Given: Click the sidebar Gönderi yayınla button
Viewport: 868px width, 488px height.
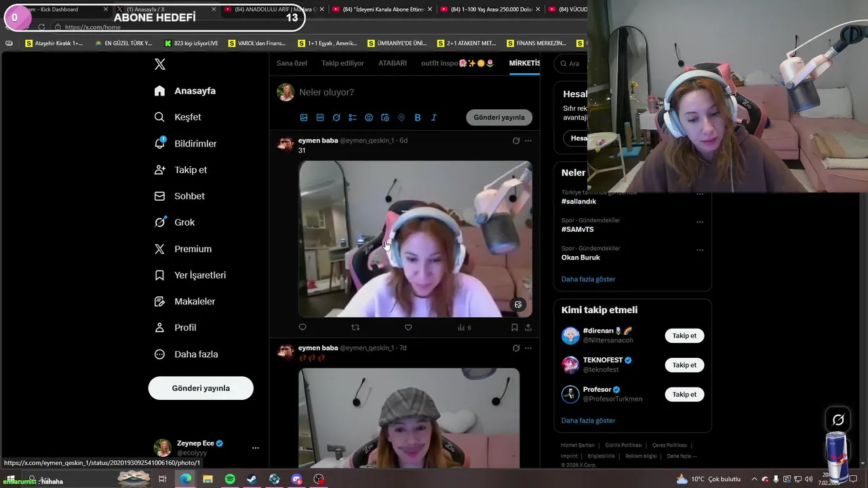Looking at the screenshot, I should pos(201,388).
